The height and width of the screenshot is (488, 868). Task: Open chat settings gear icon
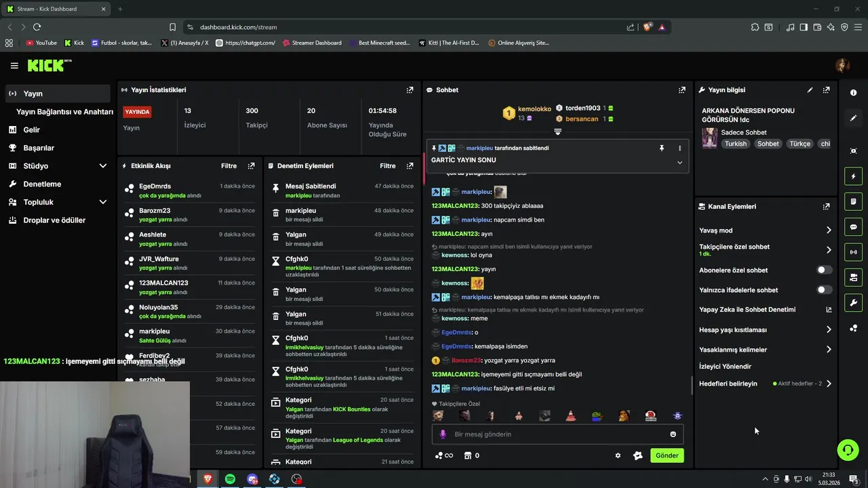coord(618,455)
